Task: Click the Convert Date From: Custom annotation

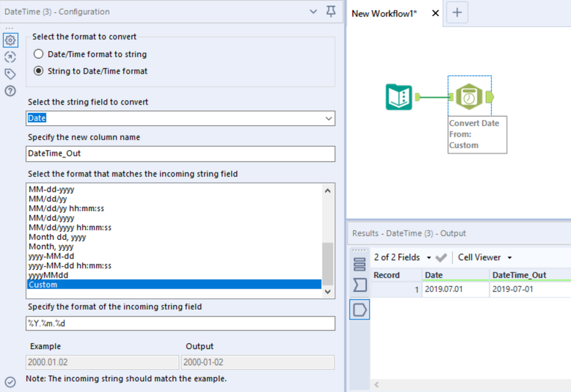Action: [x=477, y=134]
